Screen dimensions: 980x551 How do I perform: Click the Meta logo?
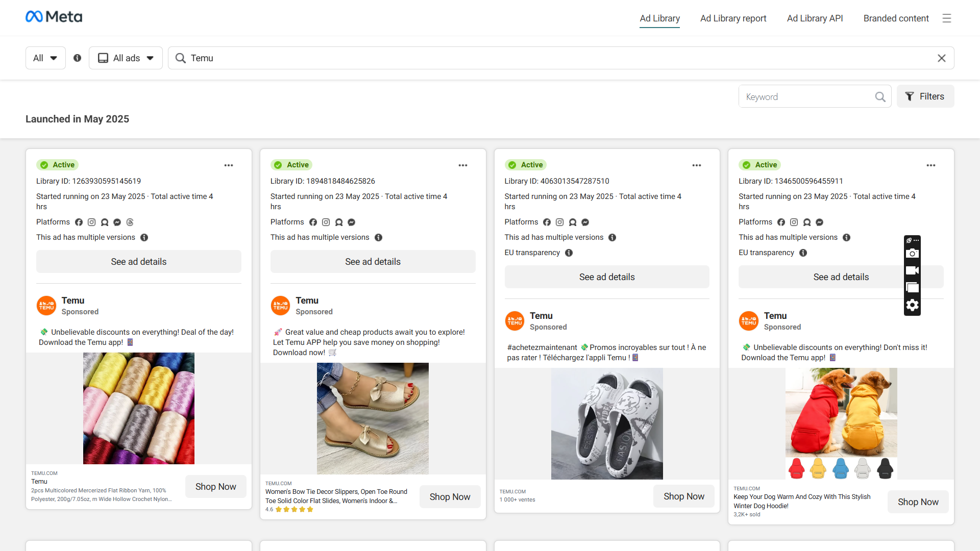coord(54,17)
